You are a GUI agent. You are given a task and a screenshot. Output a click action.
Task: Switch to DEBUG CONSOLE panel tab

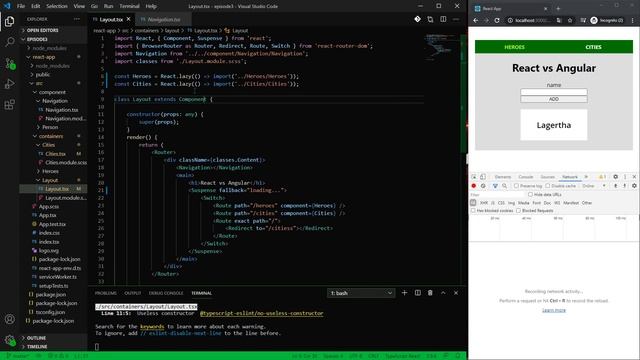click(x=166, y=293)
